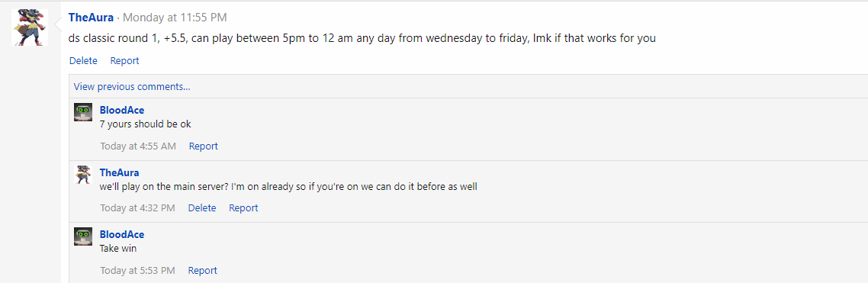
Task: Click the Today at 5:53 PM timestamp
Action: coord(137,271)
